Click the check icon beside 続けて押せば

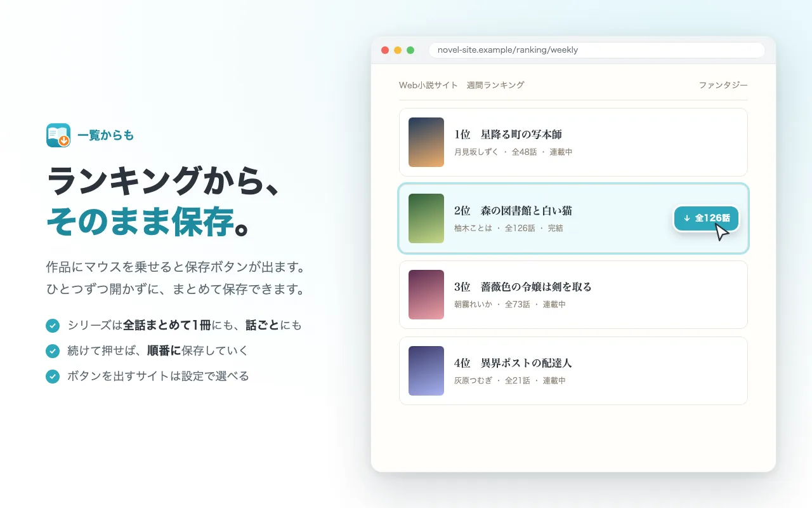(53, 351)
